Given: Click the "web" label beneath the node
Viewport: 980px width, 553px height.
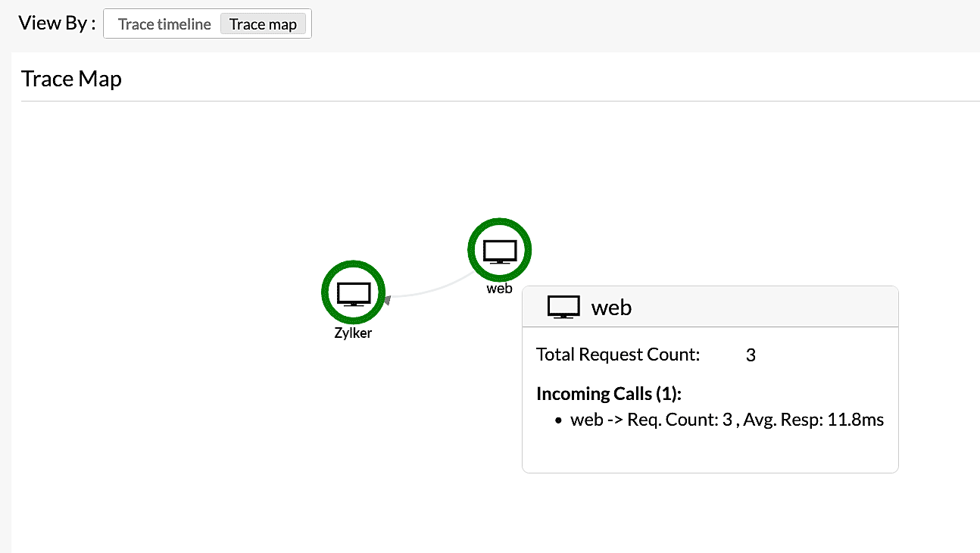Looking at the screenshot, I should click(x=499, y=289).
